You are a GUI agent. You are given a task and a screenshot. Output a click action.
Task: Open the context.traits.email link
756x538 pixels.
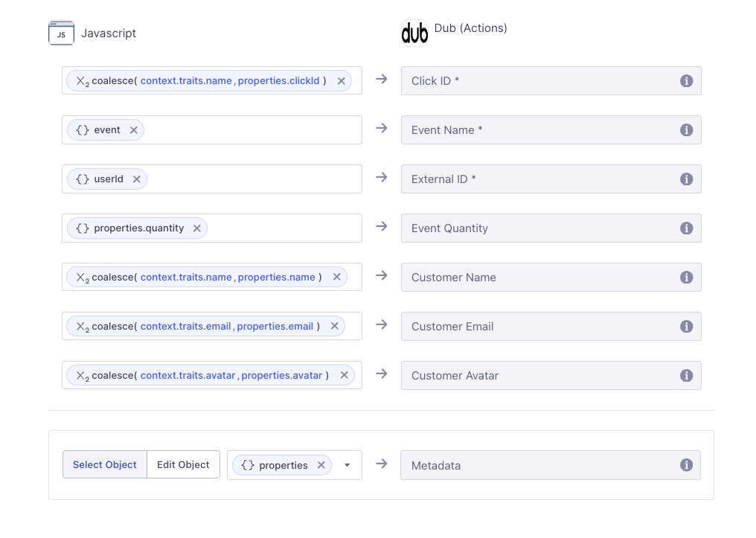tap(186, 326)
